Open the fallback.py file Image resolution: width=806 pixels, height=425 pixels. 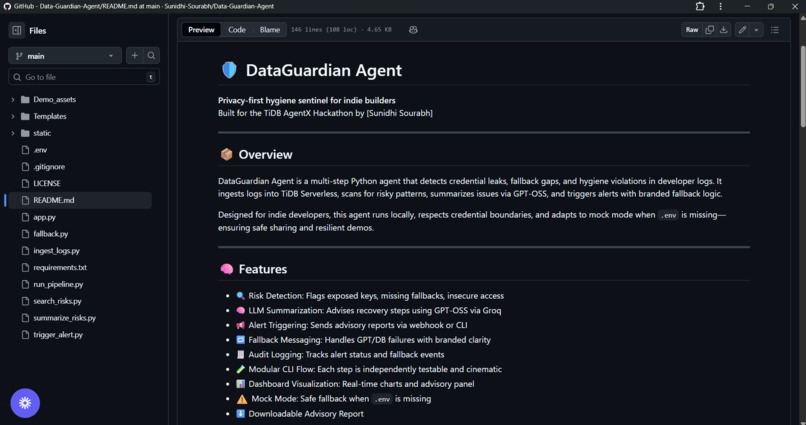[50, 234]
